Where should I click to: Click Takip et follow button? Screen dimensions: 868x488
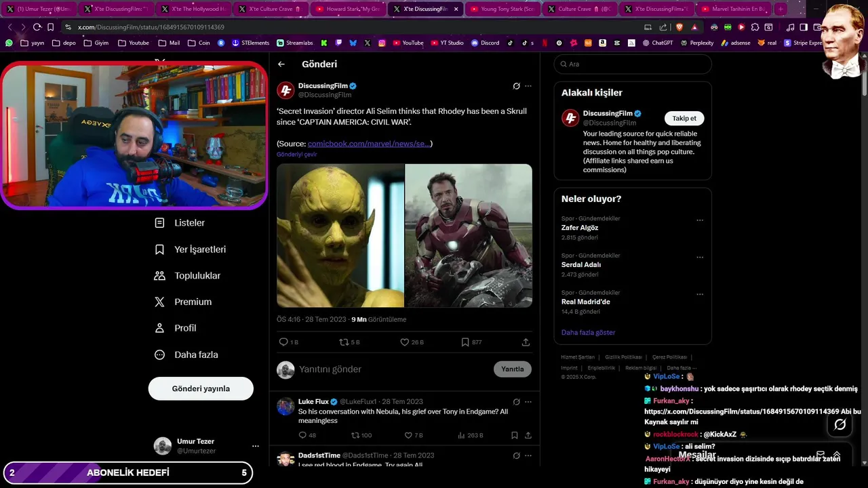point(684,118)
